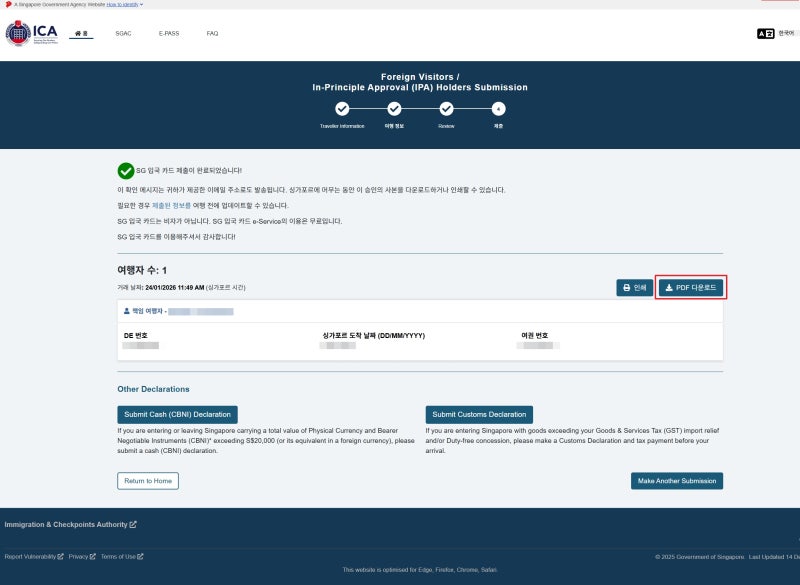This screenshot has height=585, width=800.
Task: Click the Singapore Government lion crest icon
Action: click(x=8, y=4)
